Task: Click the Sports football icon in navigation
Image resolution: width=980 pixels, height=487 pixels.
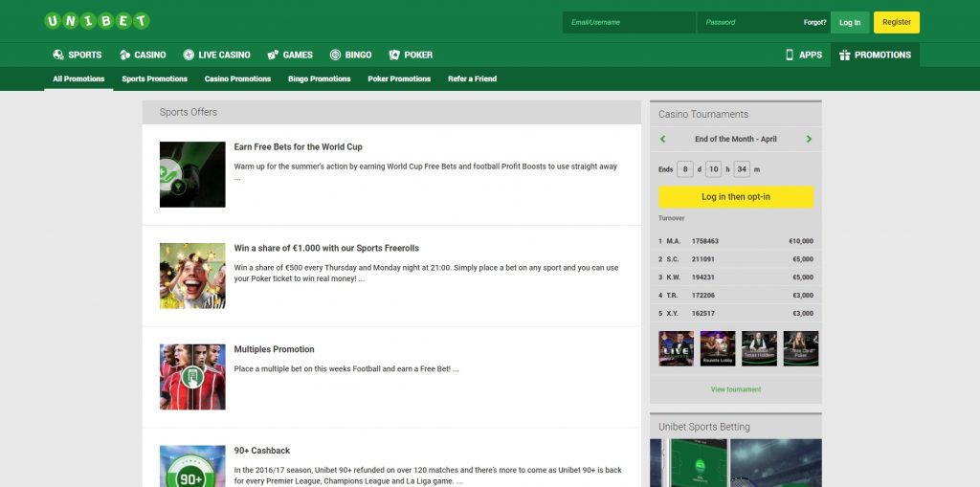Action: (x=58, y=55)
